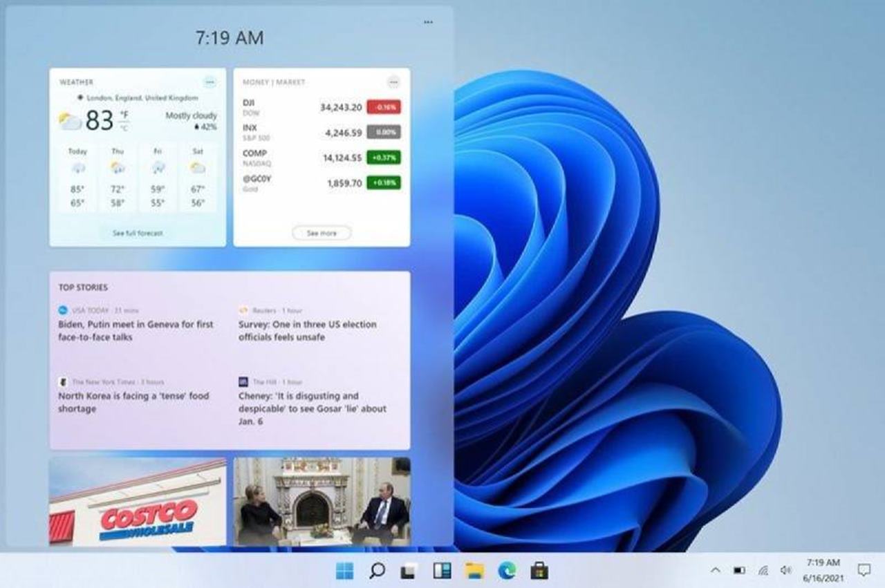The height and width of the screenshot is (588, 885).
Task: Click the New York Times logo icon
Action: click(64, 381)
